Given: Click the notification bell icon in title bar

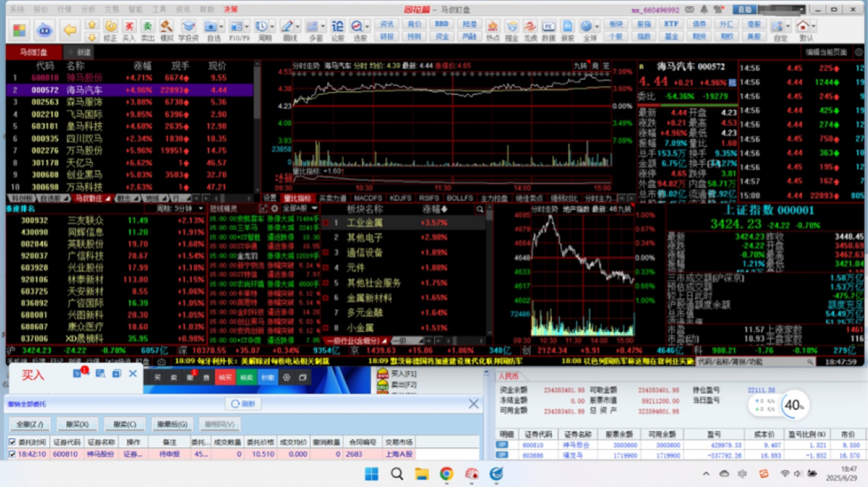Looking at the screenshot, I should pyautogui.click(x=704, y=10).
